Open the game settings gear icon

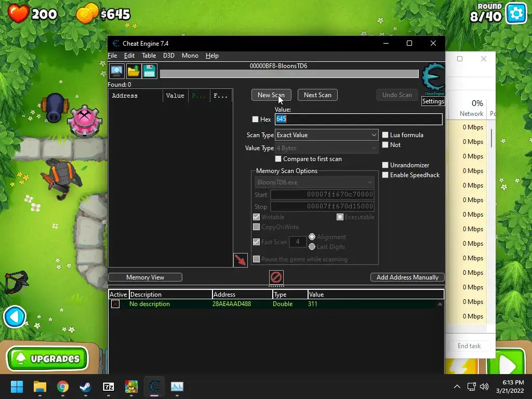coord(516,13)
